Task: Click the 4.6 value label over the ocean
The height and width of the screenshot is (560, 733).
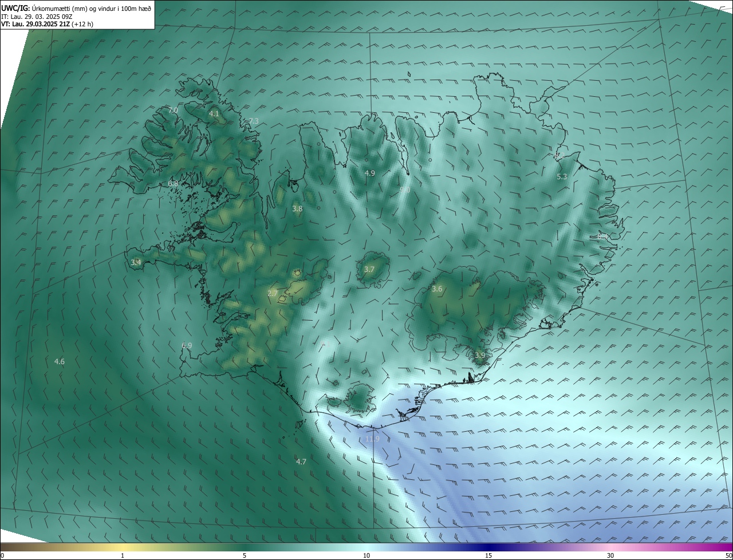Action: 59,361
